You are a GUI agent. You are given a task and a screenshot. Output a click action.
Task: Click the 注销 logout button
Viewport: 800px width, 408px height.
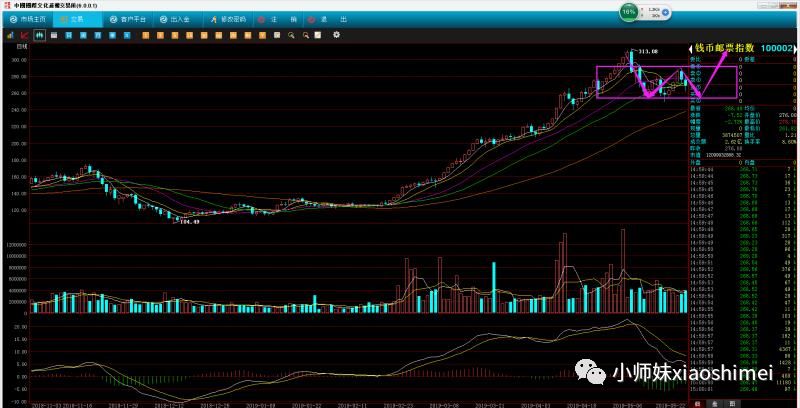(277, 19)
